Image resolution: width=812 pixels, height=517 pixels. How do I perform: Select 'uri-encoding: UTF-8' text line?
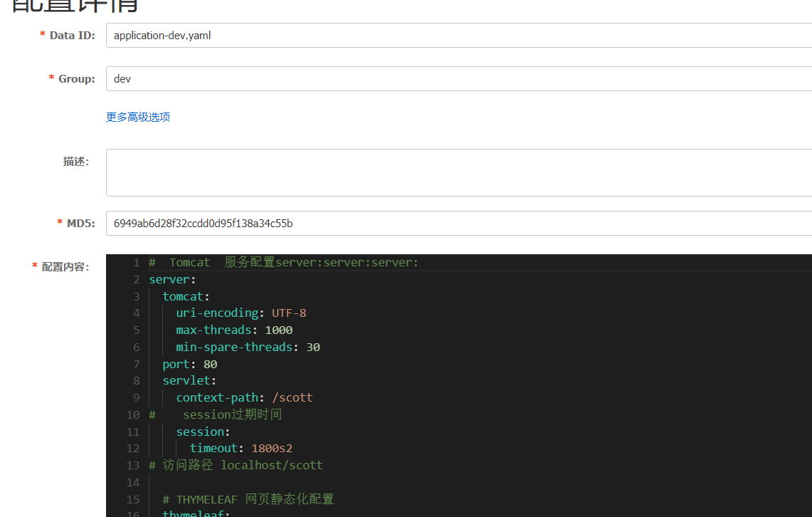(x=239, y=313)
